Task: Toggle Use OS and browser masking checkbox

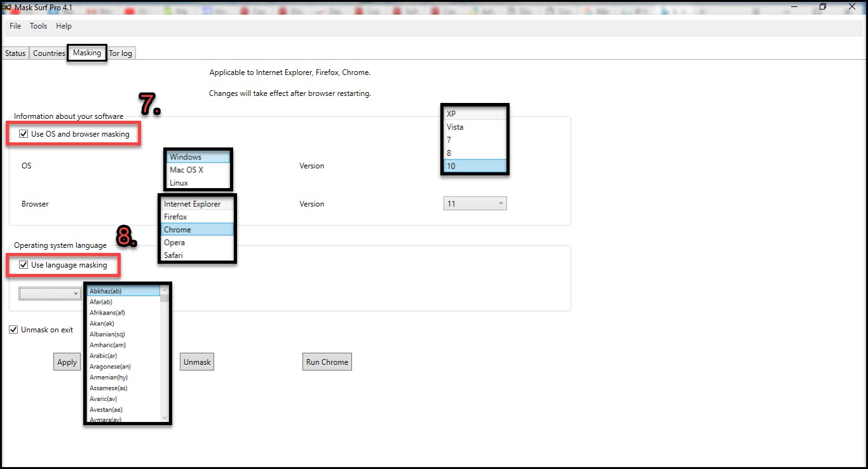Action: [x=24, y=134]
